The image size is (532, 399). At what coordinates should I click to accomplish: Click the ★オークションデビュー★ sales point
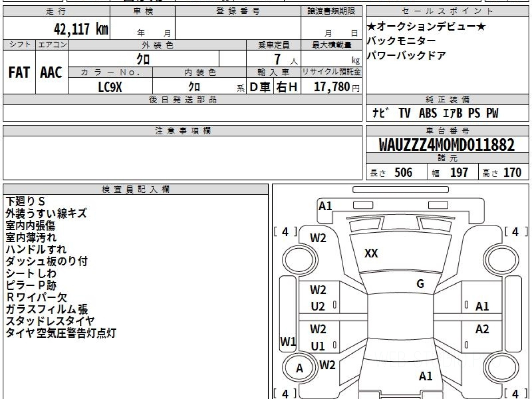427,27
